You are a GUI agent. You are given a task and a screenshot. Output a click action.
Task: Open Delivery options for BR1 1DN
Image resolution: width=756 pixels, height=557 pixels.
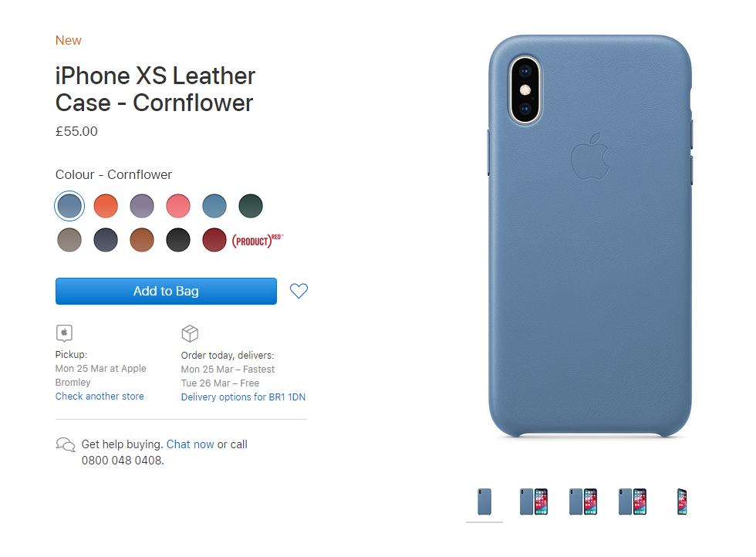pos(243,397)
